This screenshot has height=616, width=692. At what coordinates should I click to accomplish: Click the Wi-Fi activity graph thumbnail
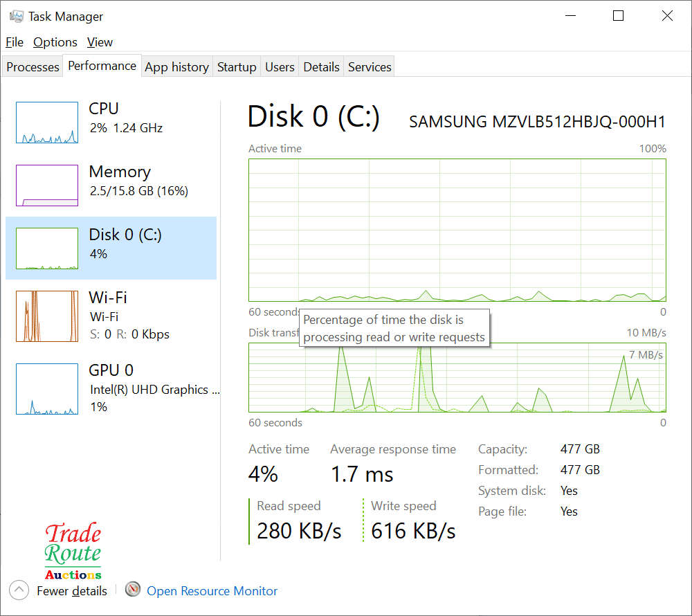47,316
